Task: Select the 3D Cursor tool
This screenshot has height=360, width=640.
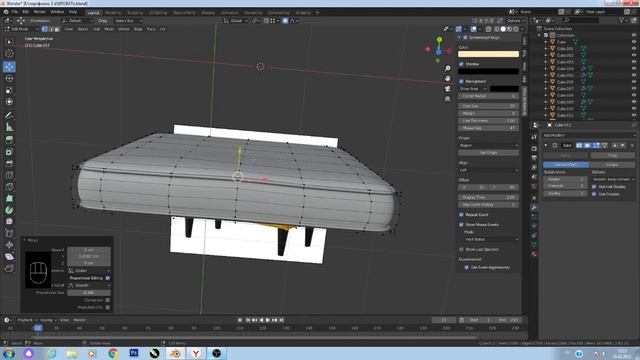Action: 9,53
